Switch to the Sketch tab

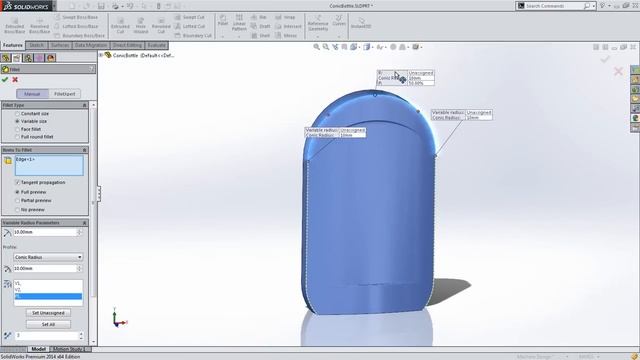point(36,45)
